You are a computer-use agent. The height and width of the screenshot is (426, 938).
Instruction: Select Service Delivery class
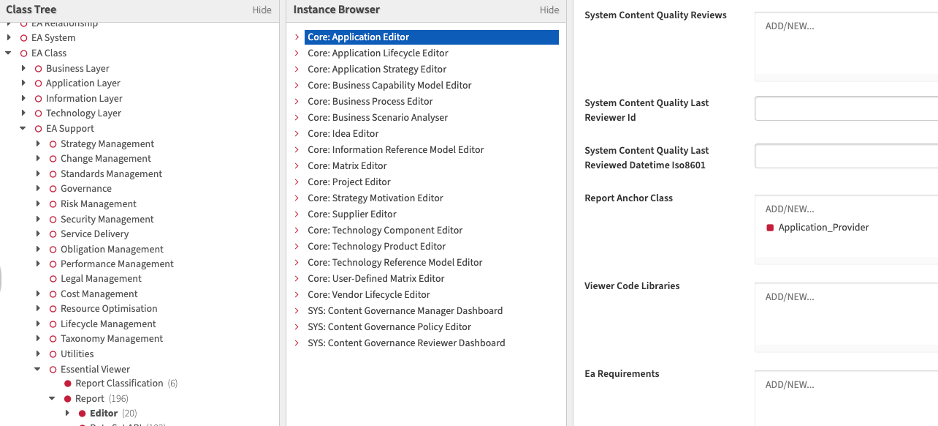[95, 233]
